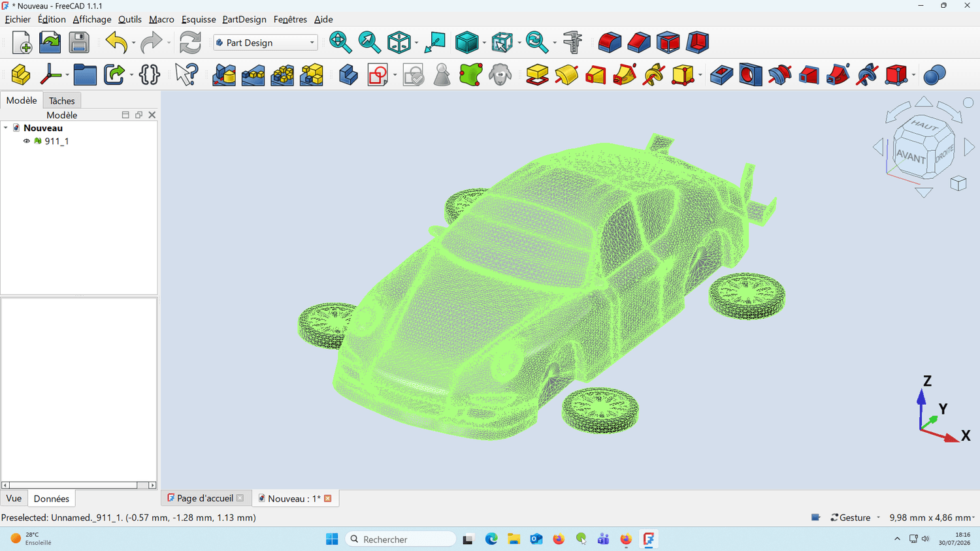980x551 pixels.
Task: Select the Additive pipe tool
Action: 625,75
